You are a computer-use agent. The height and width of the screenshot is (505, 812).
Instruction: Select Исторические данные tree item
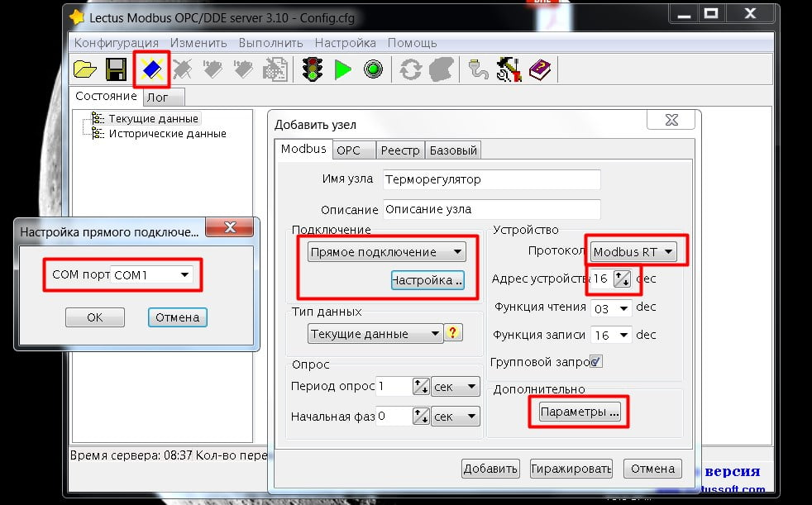pyautogui.click(x=167, y=134)
